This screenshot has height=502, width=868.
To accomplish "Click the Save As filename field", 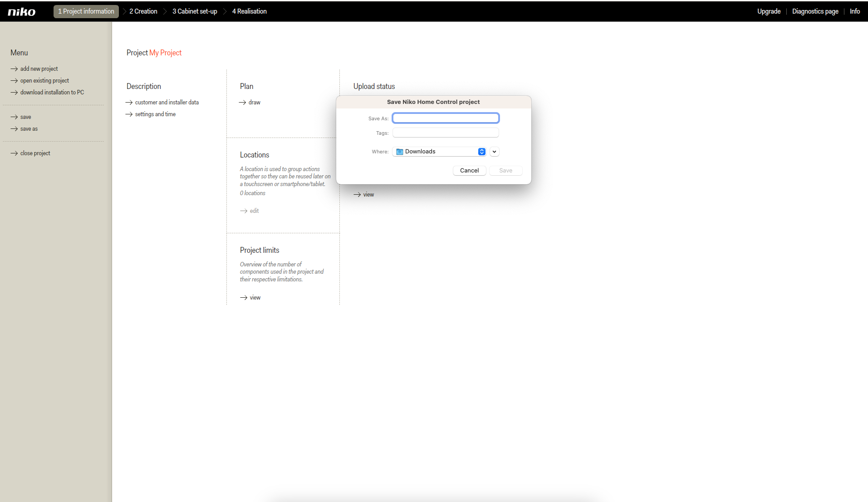I will [x=445, y=118].
